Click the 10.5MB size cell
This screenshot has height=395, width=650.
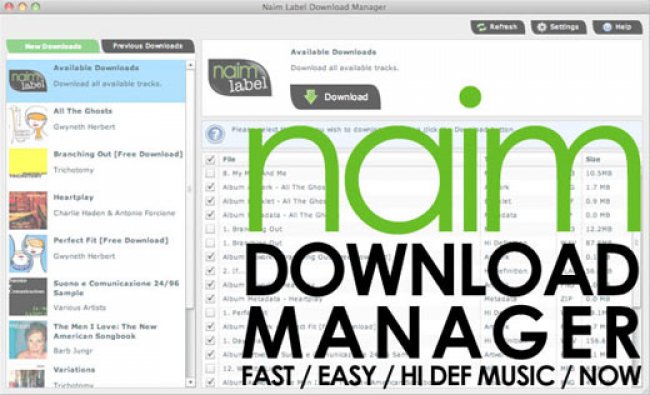tap(599, 173)
